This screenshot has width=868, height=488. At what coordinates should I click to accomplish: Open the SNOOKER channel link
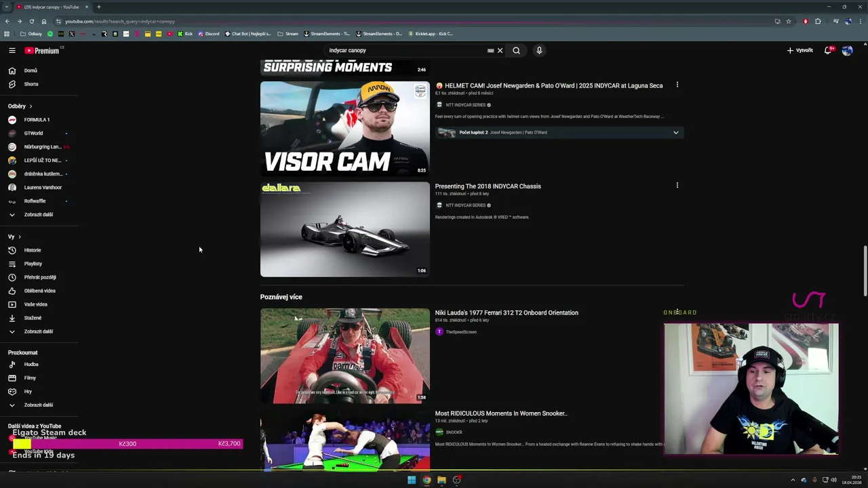coord(454,432)
